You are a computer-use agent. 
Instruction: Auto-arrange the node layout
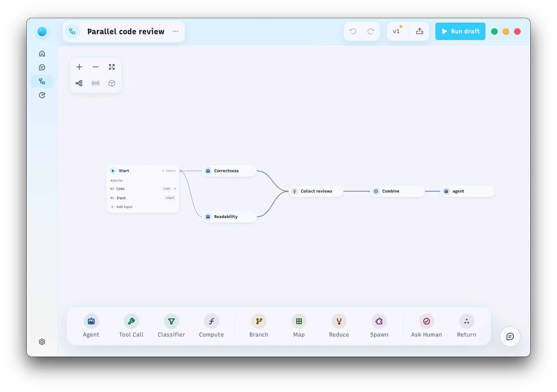click(x=79, y=83)
